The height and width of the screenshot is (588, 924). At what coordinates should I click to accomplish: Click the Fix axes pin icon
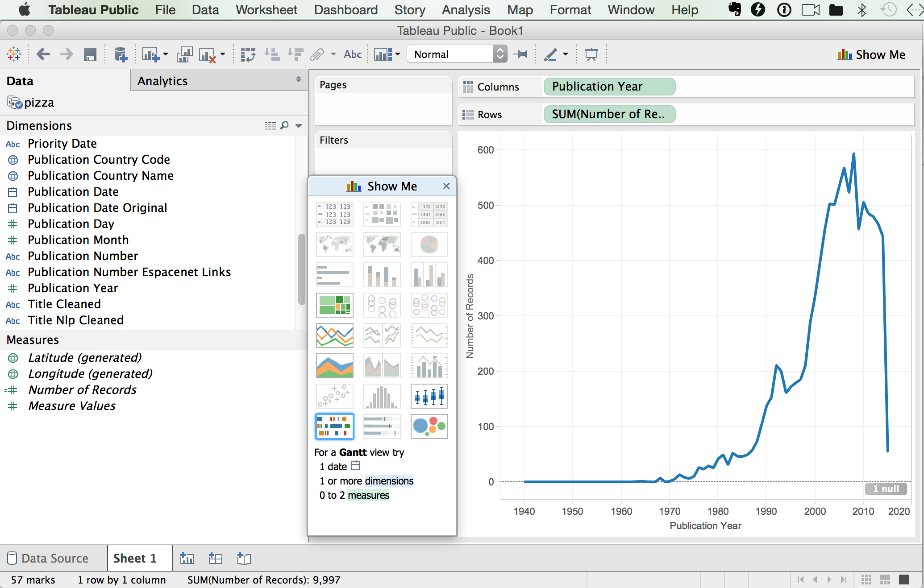point(520,54)
